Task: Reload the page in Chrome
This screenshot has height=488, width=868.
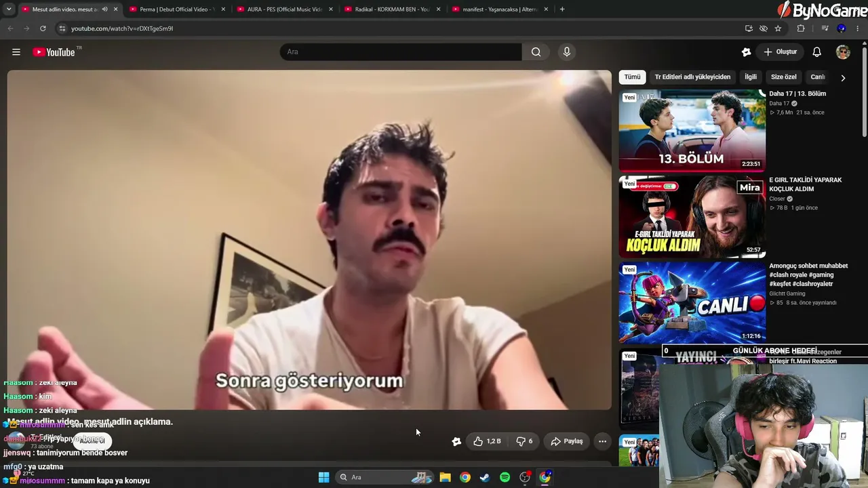Action: [43, 28]
